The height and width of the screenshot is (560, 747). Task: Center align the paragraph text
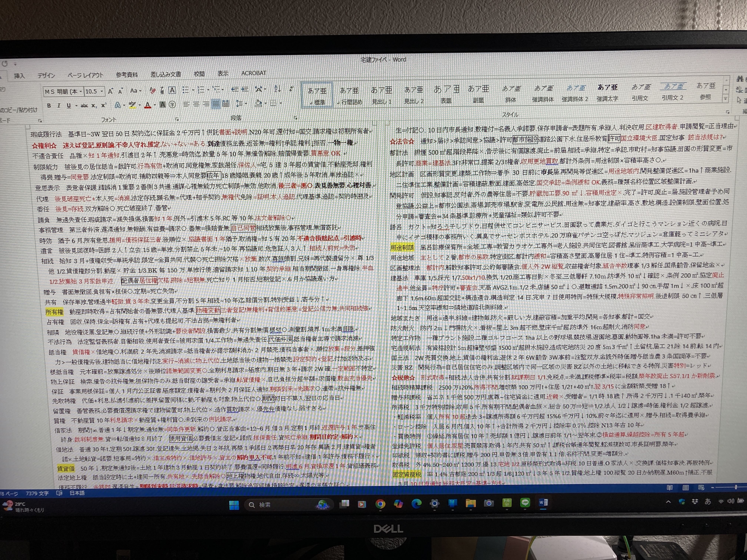coord(196,104)
